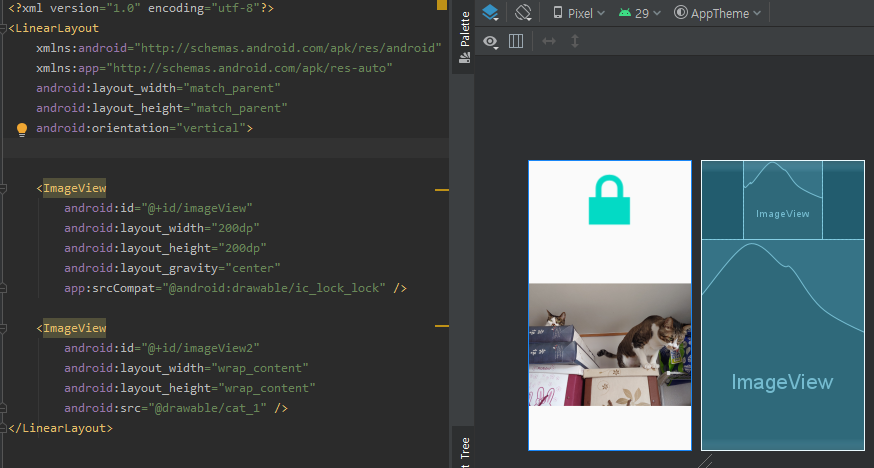Fold the first ImageView XML block
Viewport: 874px width, 468px height.
[4, 188]
